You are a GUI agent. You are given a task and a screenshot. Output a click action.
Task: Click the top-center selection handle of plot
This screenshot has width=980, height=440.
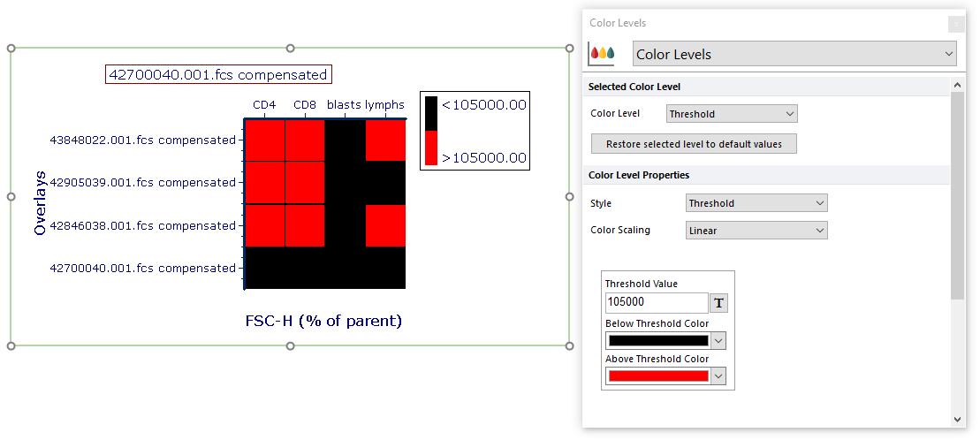coord(290,48)
